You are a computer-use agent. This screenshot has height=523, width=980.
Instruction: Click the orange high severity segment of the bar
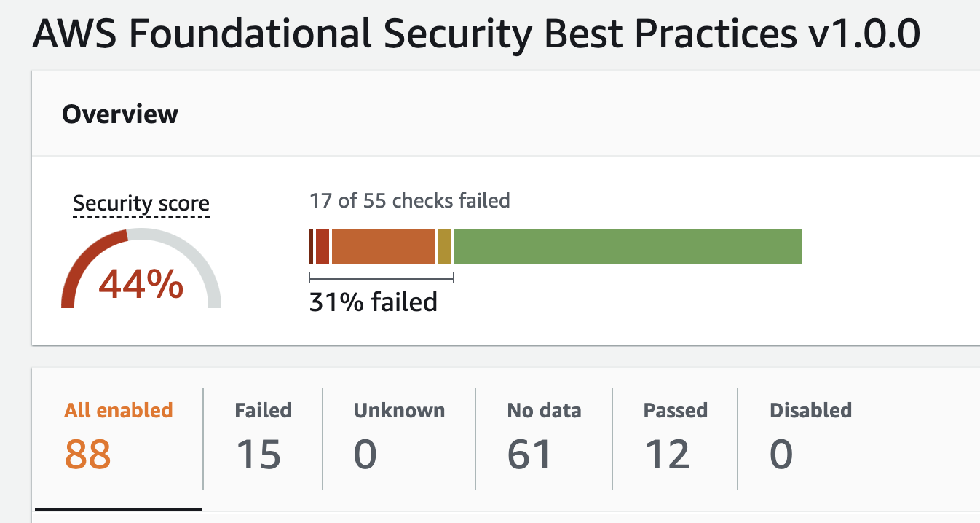[382, 247]
